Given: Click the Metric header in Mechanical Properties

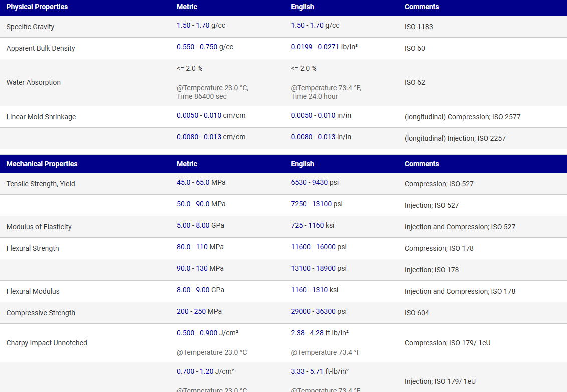Looking at the screenshot, I should point(187,164).
